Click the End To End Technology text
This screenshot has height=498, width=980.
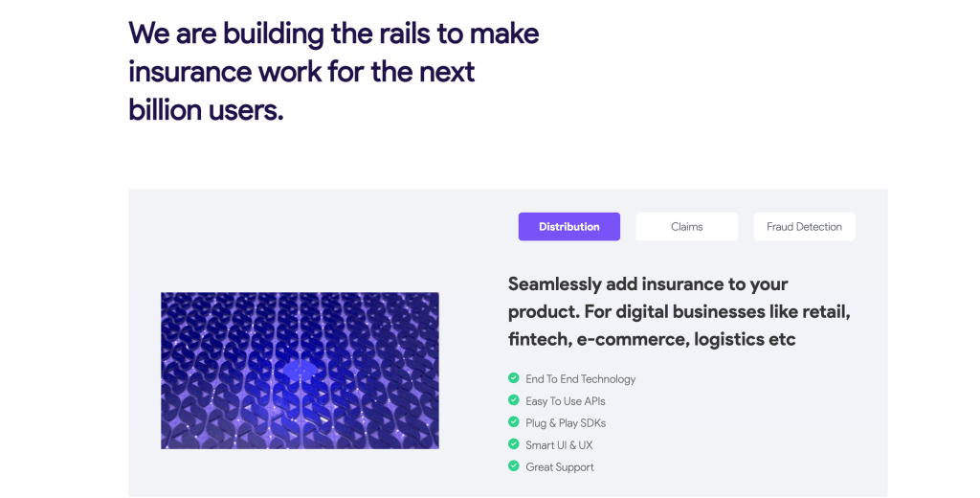point(580,379)
